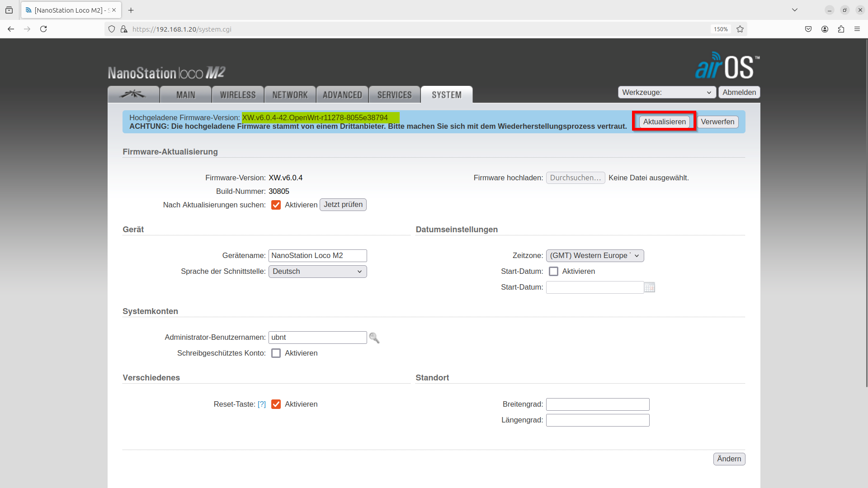This screenshot has height=488, width=868.
Task: Enable Schreibgeschütztes Konto checkbox
Action: click(x=276, y=353)
